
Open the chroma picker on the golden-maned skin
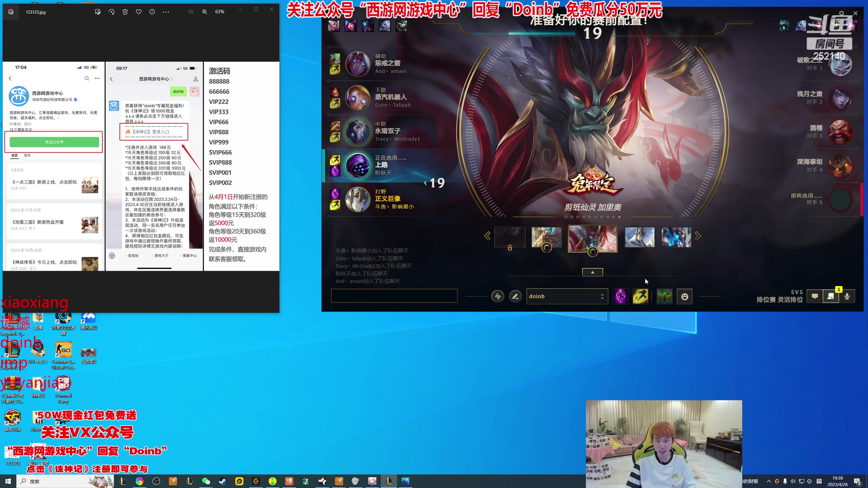(x=547, y=248)
